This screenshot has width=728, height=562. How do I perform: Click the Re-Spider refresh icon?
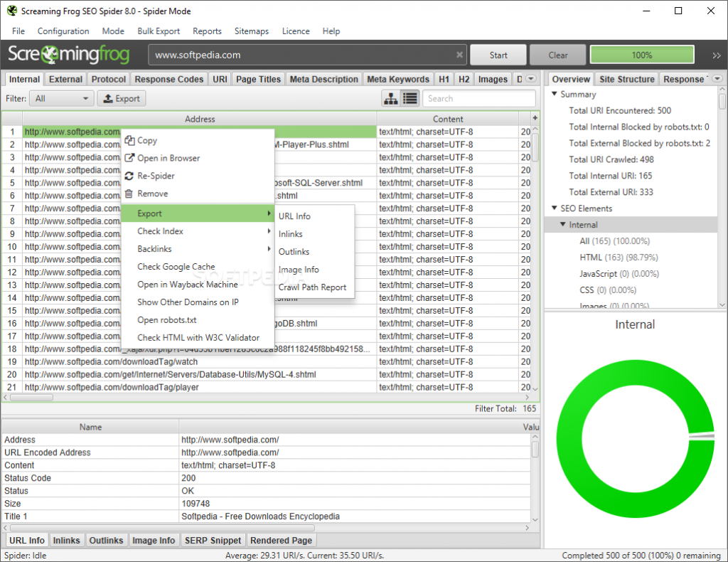[x=129, y=176]
